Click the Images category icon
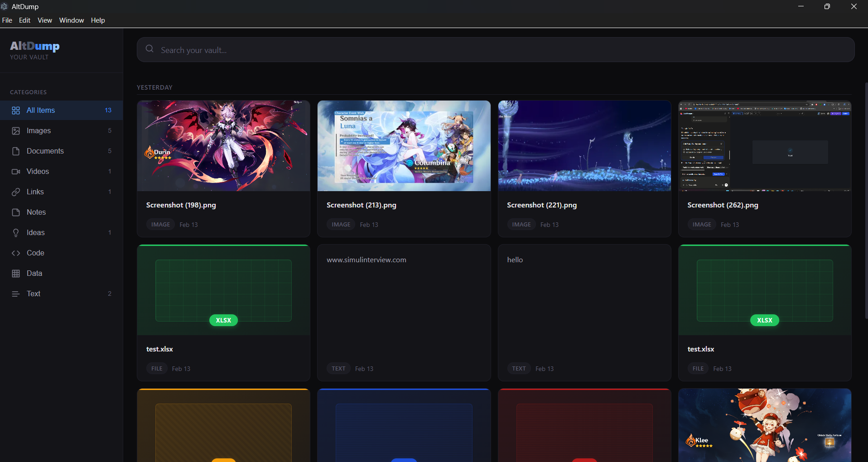 point(16,130)
